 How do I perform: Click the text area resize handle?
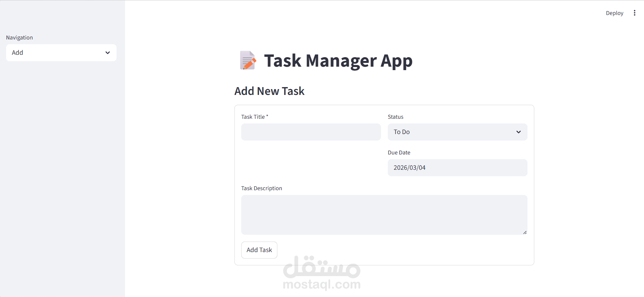[525, 232]
